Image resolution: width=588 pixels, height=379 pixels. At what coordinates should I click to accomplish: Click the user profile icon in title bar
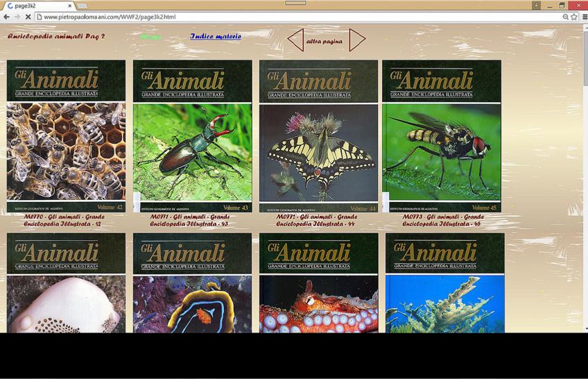coord(536,6)
